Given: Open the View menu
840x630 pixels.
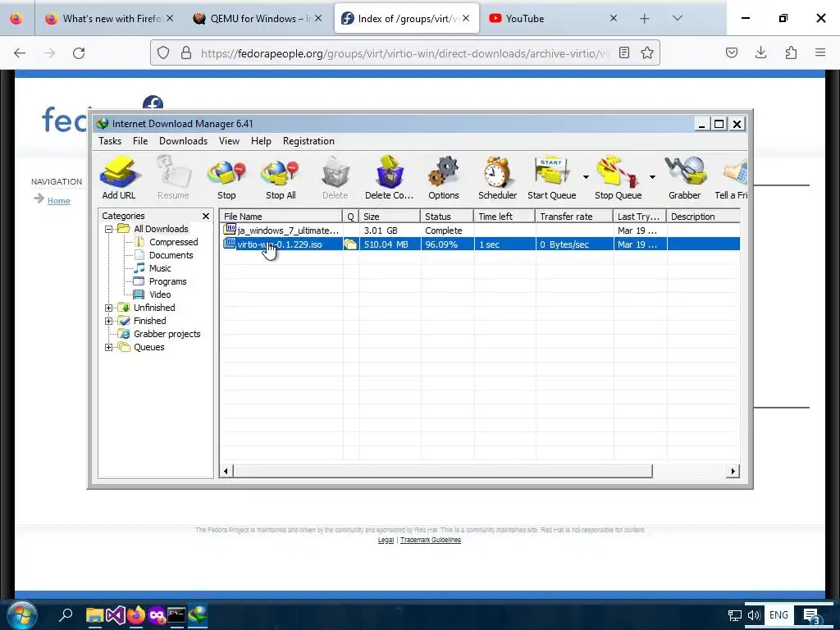Looking at the screenshot, I should [x=229, y=141].
